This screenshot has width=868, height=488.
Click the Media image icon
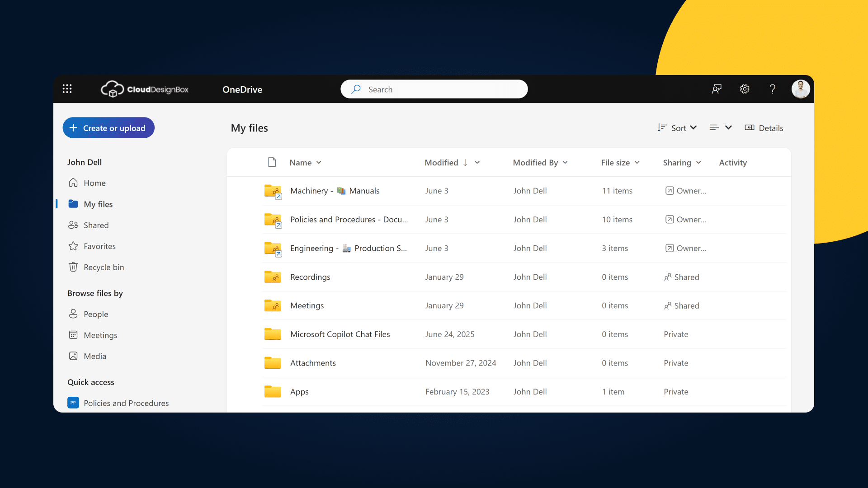point(73,356)
